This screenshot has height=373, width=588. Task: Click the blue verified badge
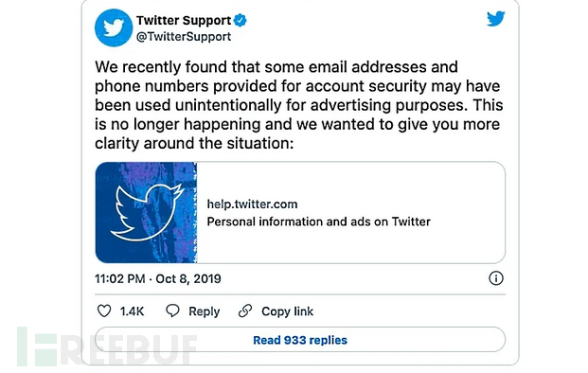click(x=240, y=20)
